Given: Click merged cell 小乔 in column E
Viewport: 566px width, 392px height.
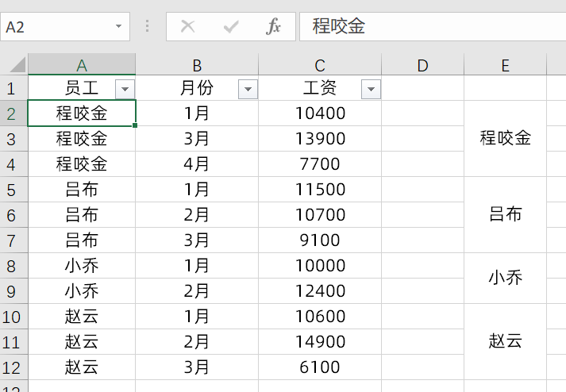Looking at the screenshot, I should tap(506, 278).
